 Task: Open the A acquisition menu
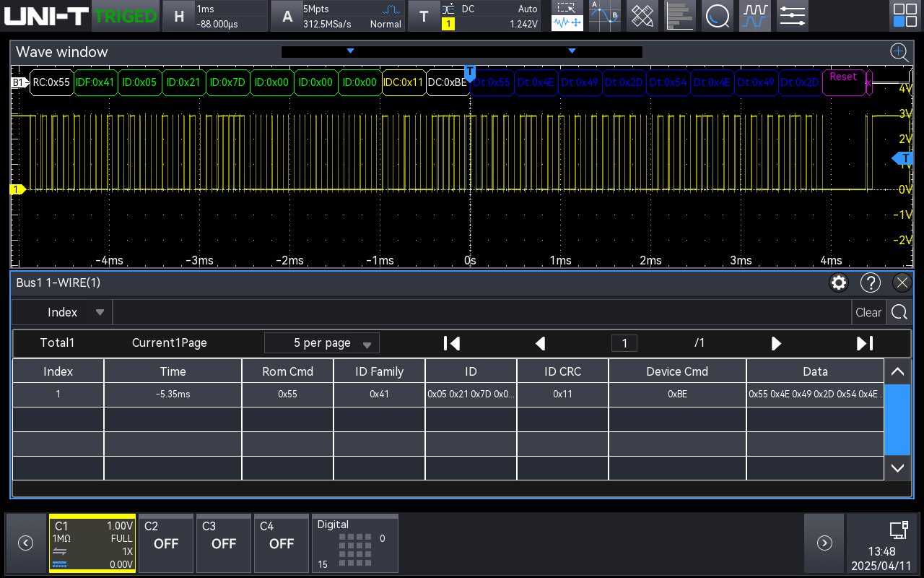[338, 16]
